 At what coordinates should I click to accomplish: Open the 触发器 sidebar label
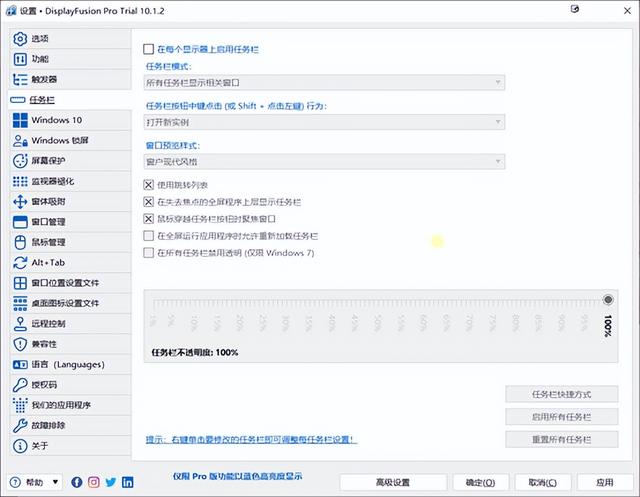coord(44,80)
